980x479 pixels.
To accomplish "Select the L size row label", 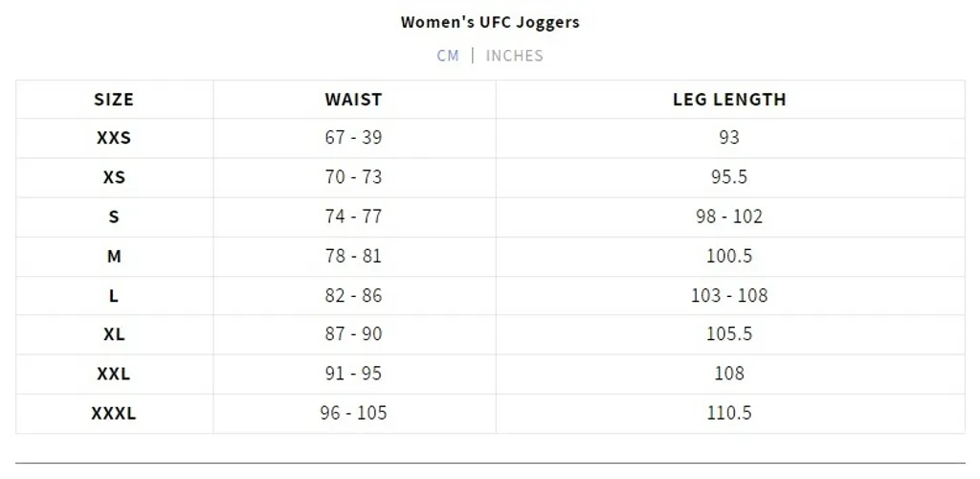I will (114, 296).
